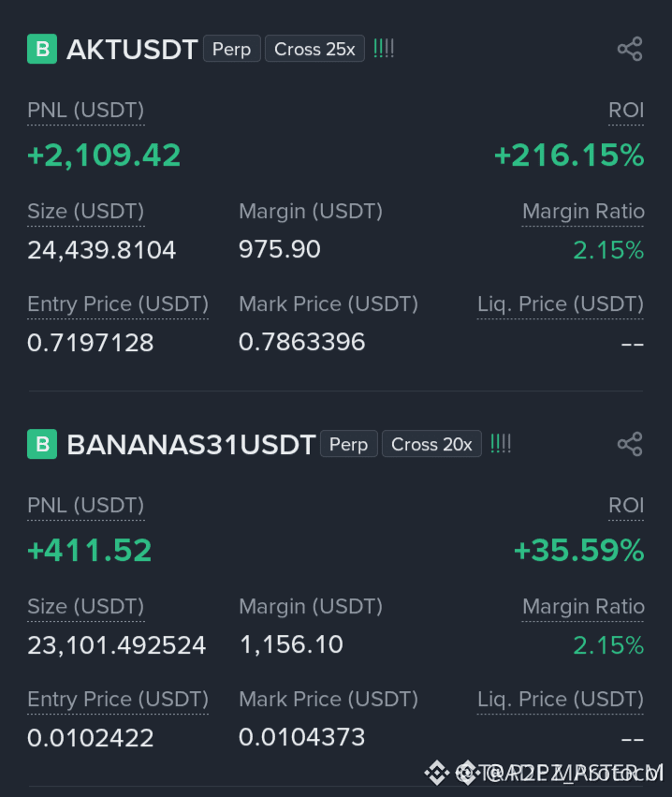Tap the green B icon beside BANANAS31USDT
Viewport: 672px width, 797px height.
tap(42, 444)
